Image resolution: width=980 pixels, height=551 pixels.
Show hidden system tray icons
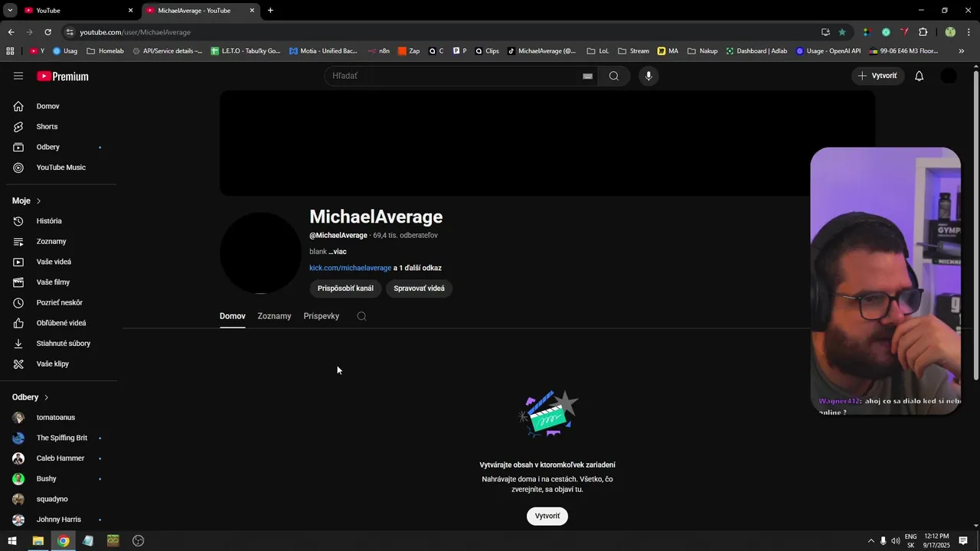[x=871, y=541]
